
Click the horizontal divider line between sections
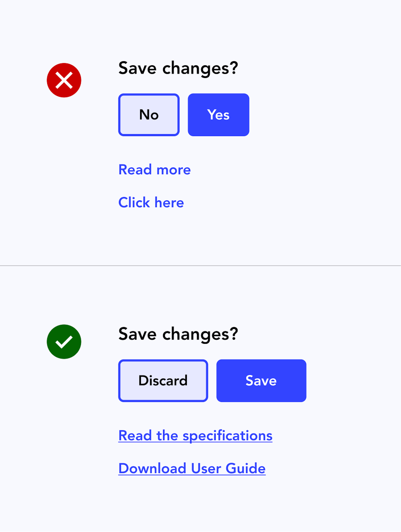tap(200, 266)
